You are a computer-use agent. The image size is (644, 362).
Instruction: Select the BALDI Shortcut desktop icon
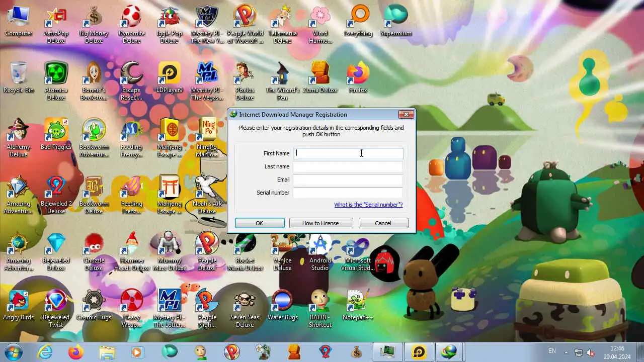[320, 308]
